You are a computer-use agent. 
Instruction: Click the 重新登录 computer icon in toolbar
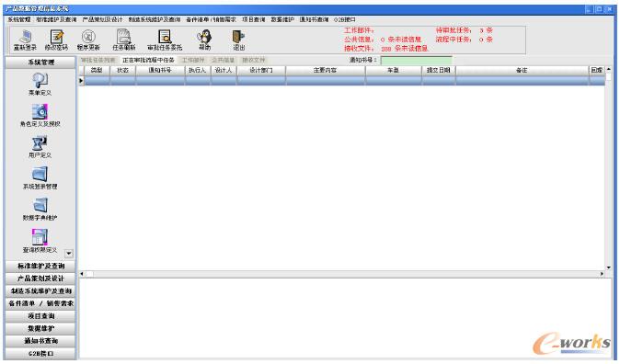click(x=25, y=37)
